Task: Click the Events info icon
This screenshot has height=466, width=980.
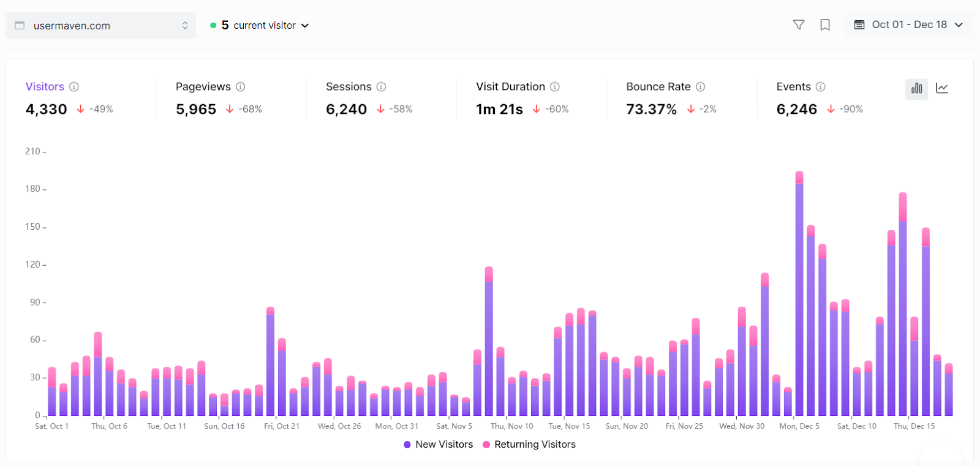Action: 821,87
